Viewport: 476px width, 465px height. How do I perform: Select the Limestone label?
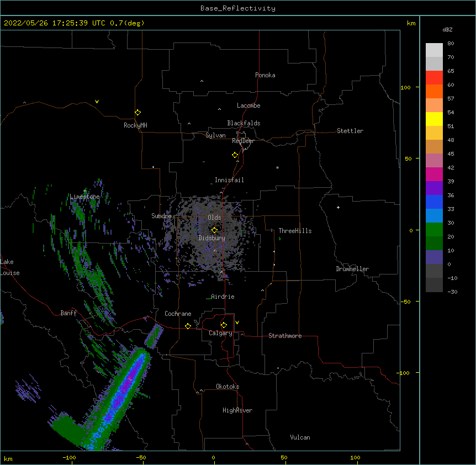pyautogui.click(x=84, y=197)
